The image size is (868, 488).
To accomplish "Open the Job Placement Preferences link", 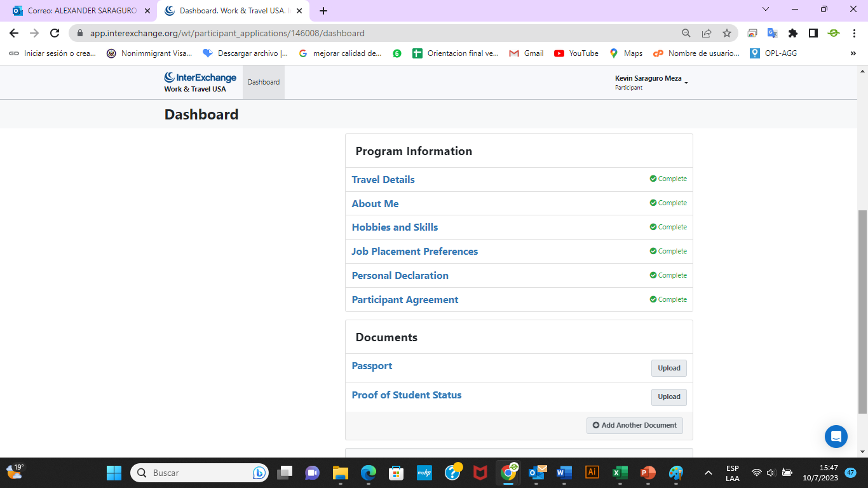I will point(414,252).
